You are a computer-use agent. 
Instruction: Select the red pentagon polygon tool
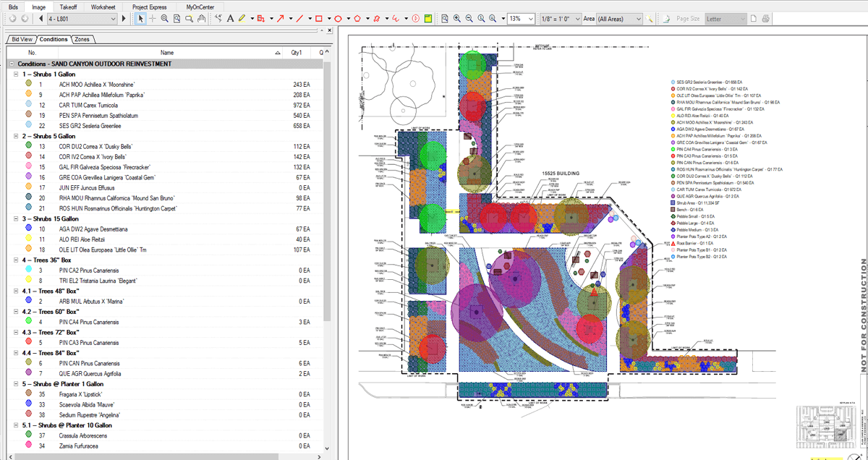(357, 18)
